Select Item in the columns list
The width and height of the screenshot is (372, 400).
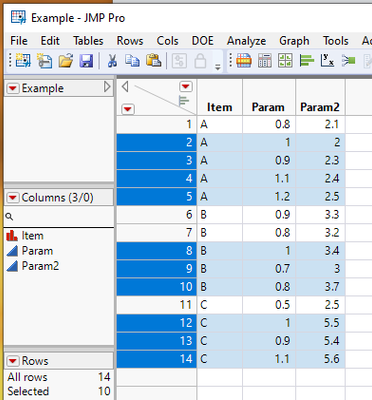tap(32, 236)
